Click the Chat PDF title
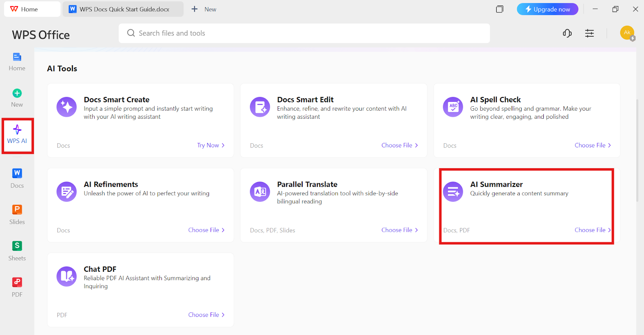The image size is (644, 335). pyautogui.click(x=100, y=269)
